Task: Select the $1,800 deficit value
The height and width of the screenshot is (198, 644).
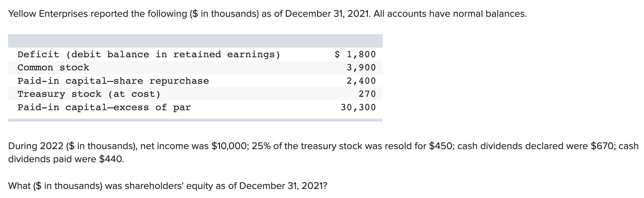Action: tap(355, 54)
